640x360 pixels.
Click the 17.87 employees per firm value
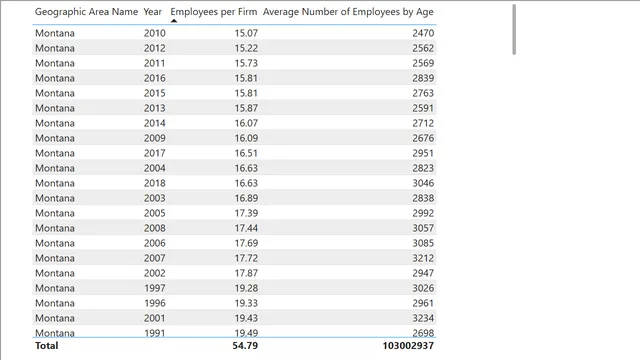[x=246, y=273]
